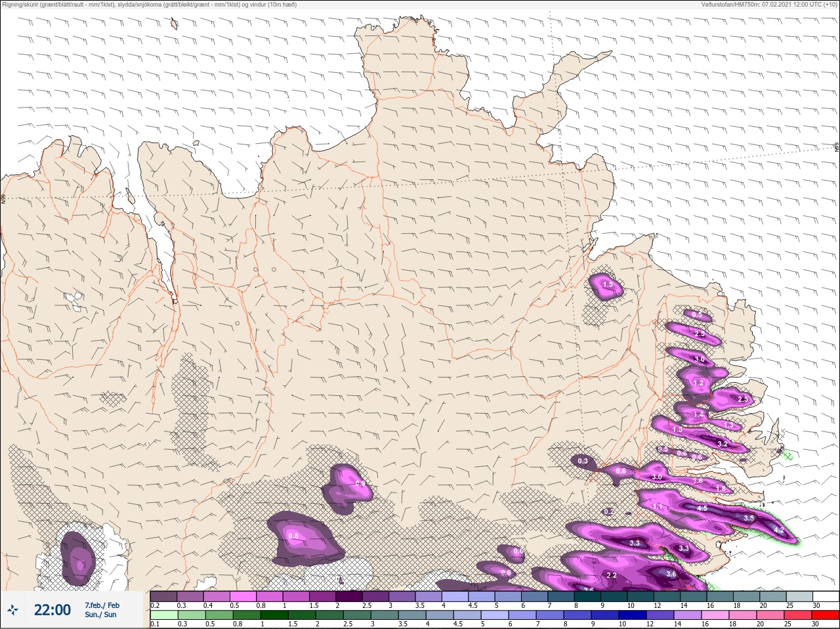This screenshot has height=629, width=840.
Task: Click rain legend swatch between 3 and 3.5
Action: (x=385, y=615)
